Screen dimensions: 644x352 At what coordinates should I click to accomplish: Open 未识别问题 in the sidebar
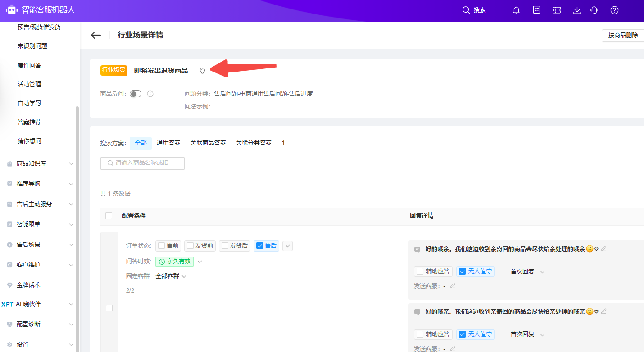32,46
